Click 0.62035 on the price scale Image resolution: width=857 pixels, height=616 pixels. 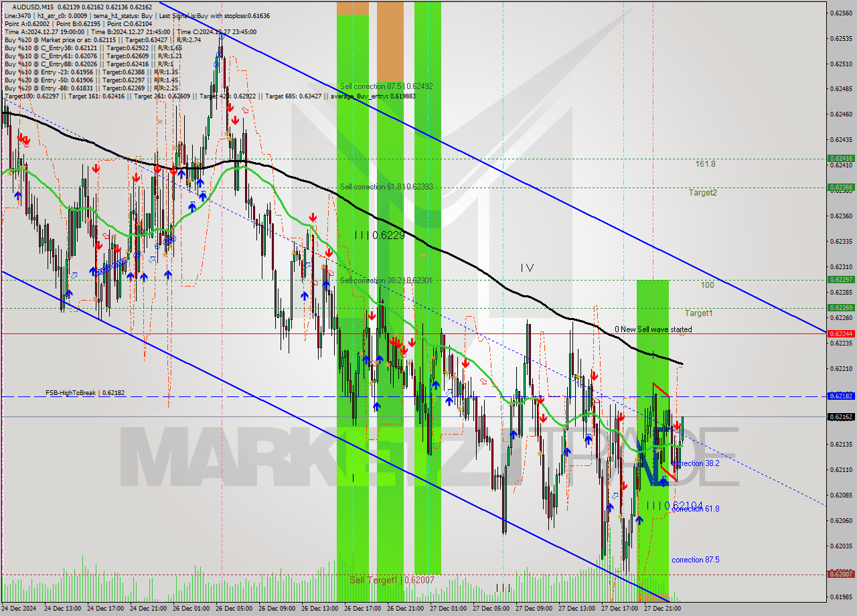pyautogui.click(x=841, y=546)
